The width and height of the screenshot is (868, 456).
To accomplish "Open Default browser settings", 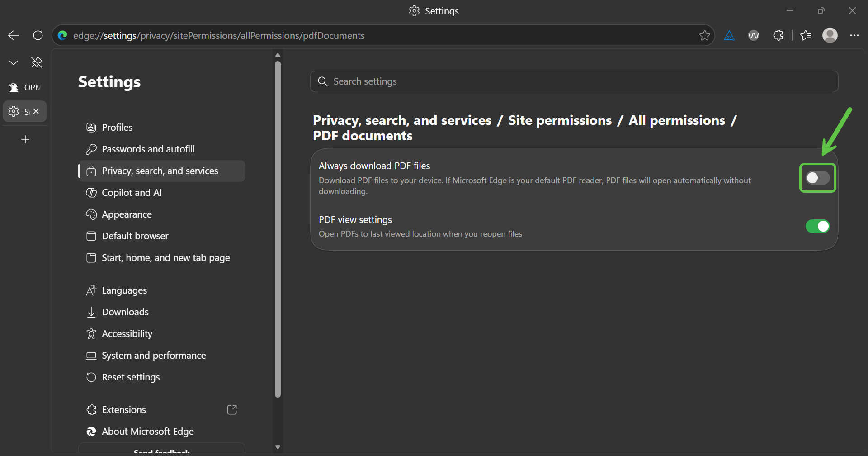I will click(x=162, y=236).
